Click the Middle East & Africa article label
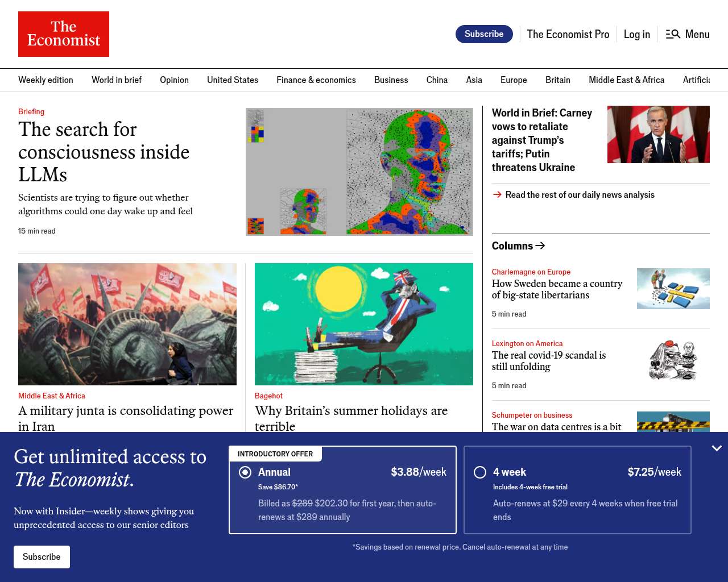728x582 pixels. coord(52,396)
